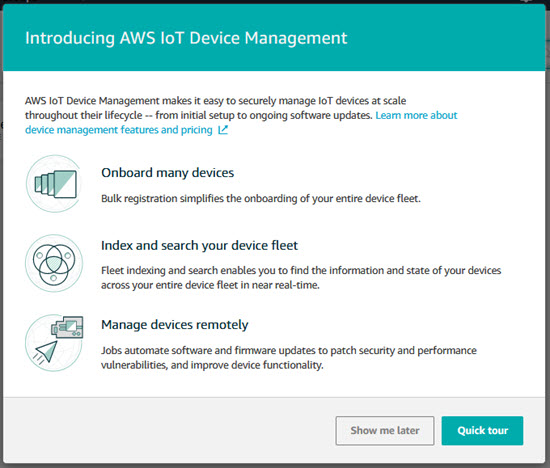This screenshot has height=468, width=550.
Task: Start the Quick tour
Action: (x=482, y=430)
